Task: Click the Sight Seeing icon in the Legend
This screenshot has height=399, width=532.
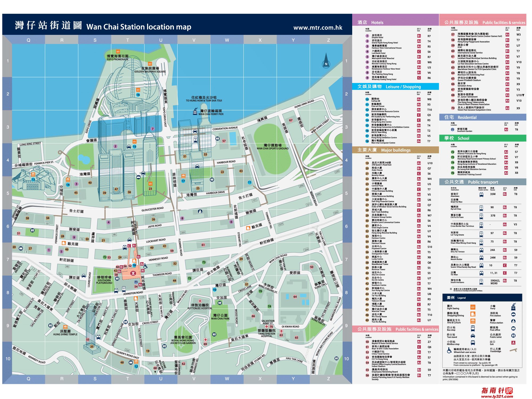Action: (x=473, y=307)
